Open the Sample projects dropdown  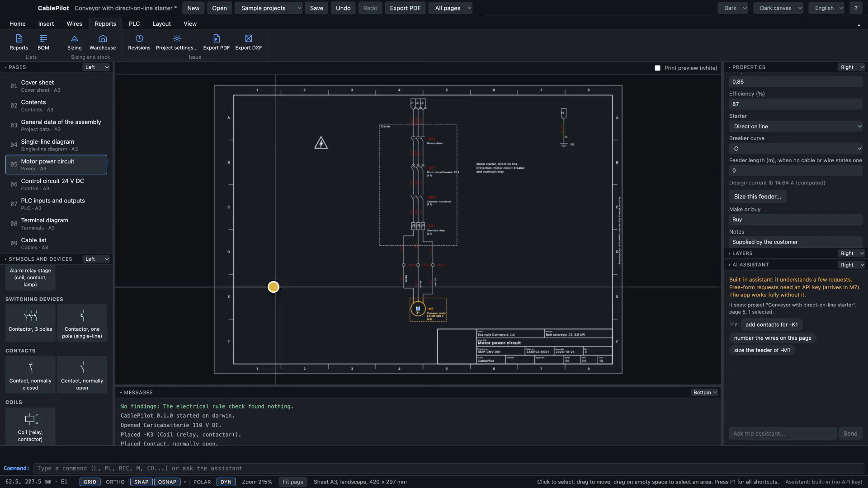[x=269, y=8]
